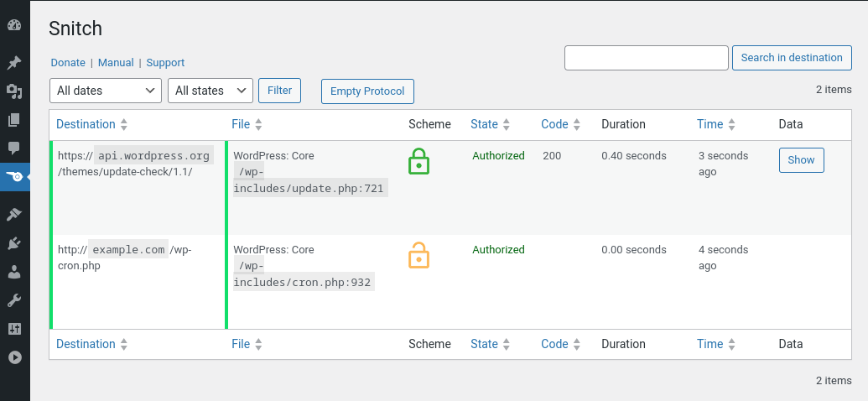Viewport: 868px width, 401px height.
Task: Open Users person icon
Action: pyautogui.click(x=14, y=272)
